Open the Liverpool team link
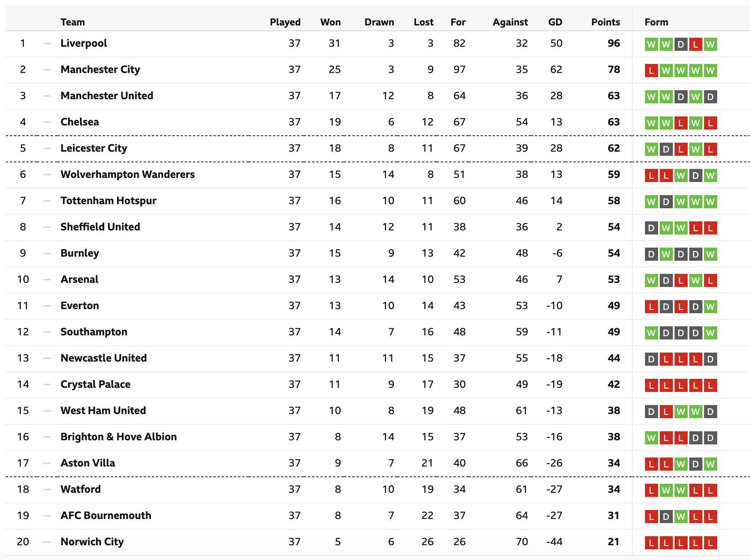 84,43
